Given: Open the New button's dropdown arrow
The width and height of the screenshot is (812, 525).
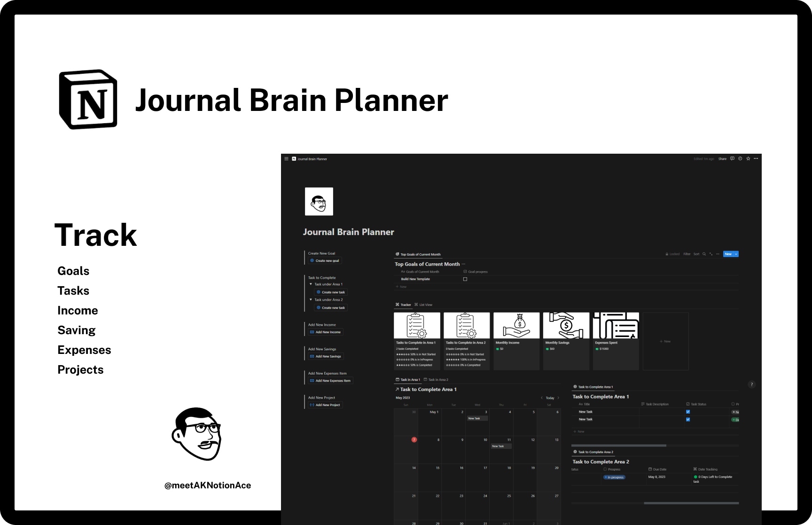Looking at the screenshot, I should point(736,254).
